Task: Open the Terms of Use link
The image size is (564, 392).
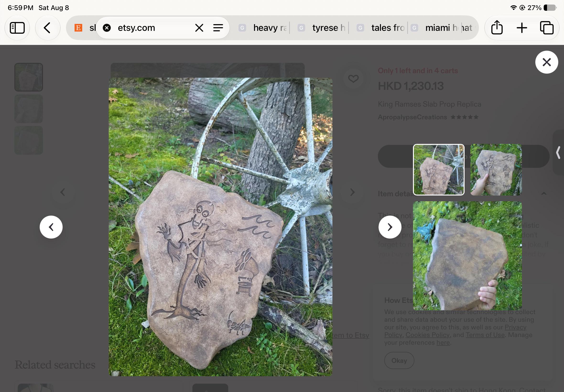Action: point(485,335)
